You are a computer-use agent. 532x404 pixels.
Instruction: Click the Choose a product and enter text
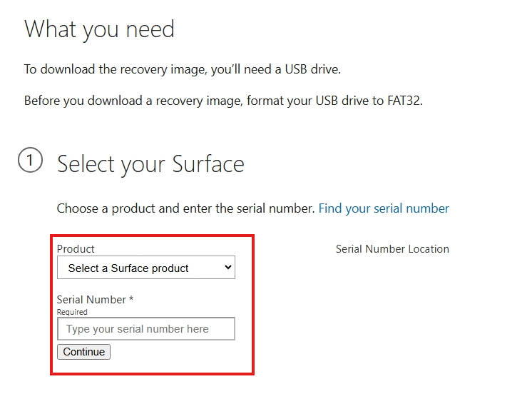[x=185, y=208]
